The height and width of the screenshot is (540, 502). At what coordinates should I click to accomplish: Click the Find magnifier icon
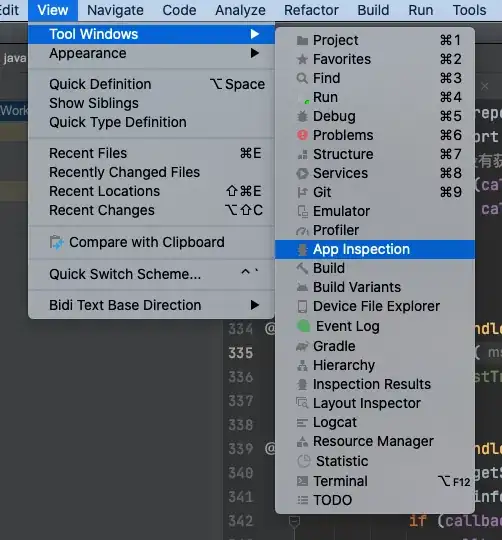[x=302, y=78]
